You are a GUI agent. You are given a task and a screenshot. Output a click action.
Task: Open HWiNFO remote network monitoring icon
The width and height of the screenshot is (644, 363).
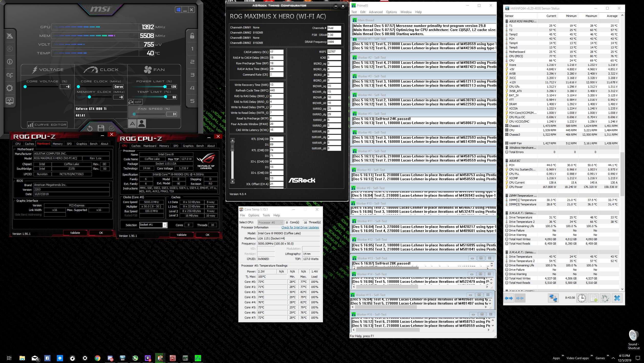553,298
